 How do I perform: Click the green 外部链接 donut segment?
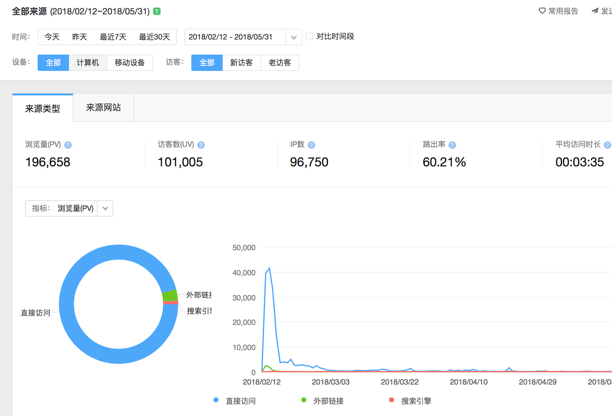pyautogui.click(x=170, y=296)
